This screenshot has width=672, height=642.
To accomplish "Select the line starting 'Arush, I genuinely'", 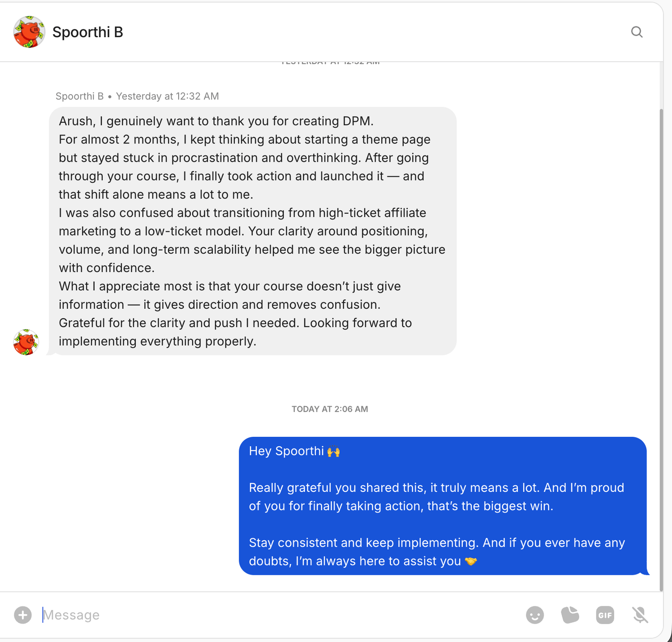I will 216,121.
